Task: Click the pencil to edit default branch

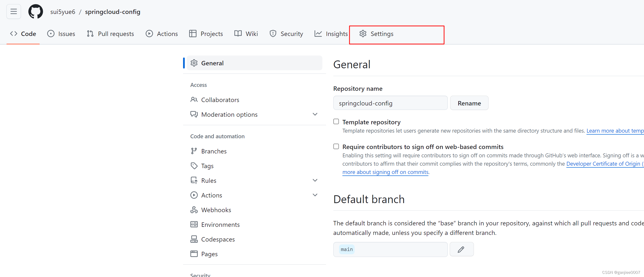Action: 461,249
